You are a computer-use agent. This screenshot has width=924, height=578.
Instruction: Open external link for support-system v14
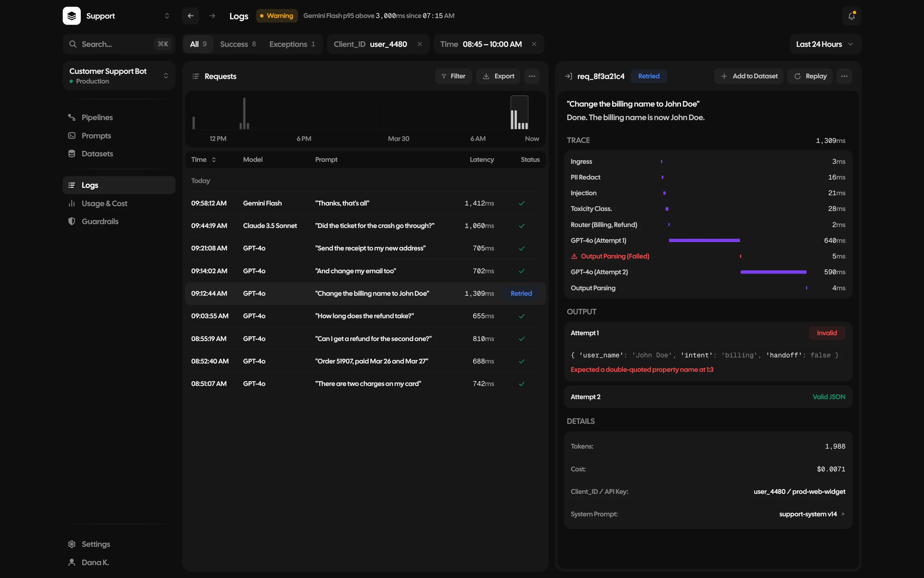[843, 514]
